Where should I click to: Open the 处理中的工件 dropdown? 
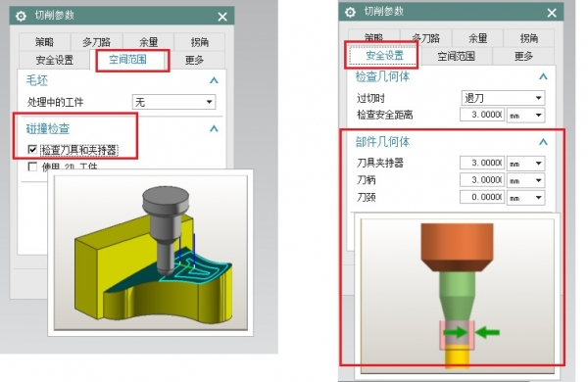click(x=174, y=102)
